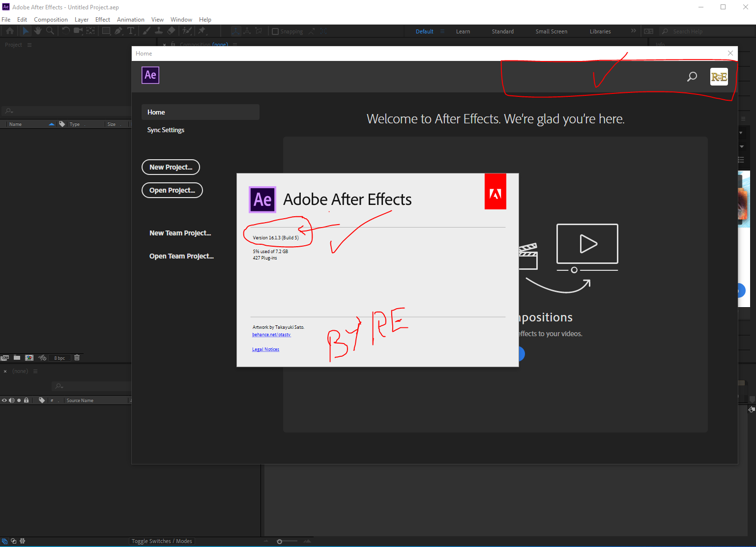Select the Zoom magnifier tool

(50, 31)
